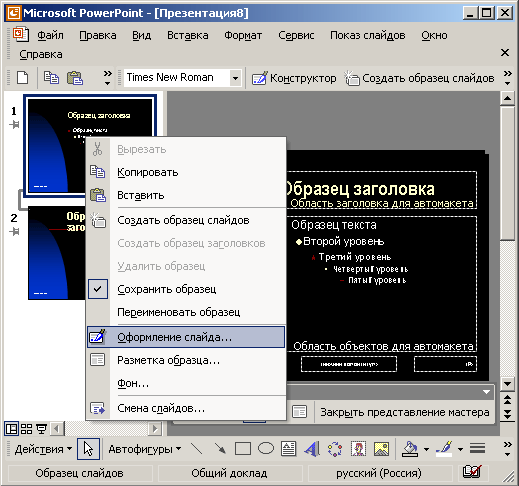The width and height of the screenshot is (519, 486).
Task: Select the Rectangle drawing tool
Action: click(x=243, y=449)
